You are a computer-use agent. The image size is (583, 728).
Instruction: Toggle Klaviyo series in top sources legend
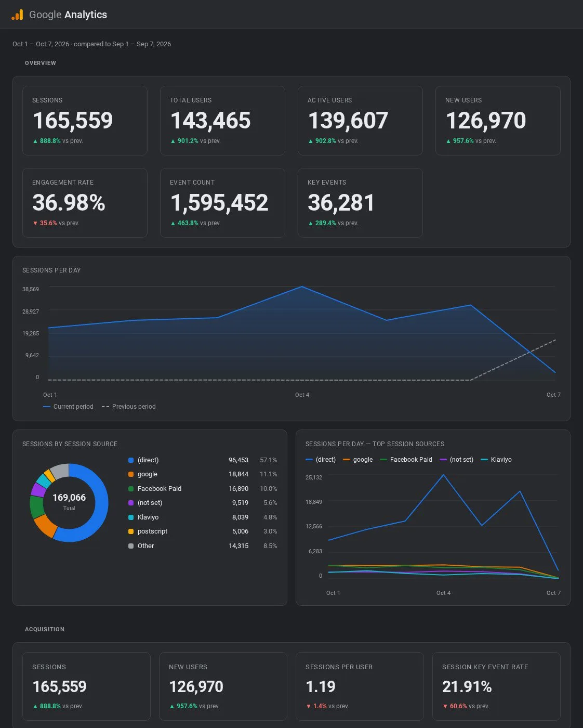pyautogui.click(x=496, y=460)
